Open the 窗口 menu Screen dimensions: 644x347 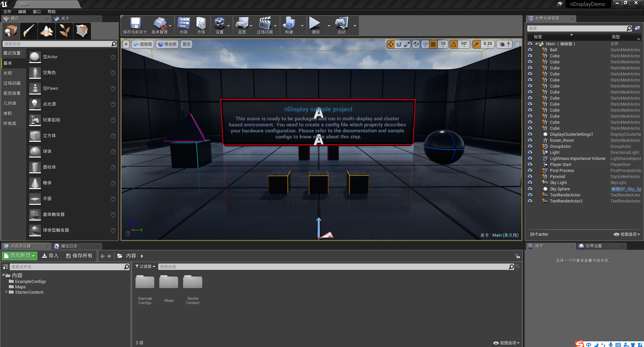click(x=37, y=11)
